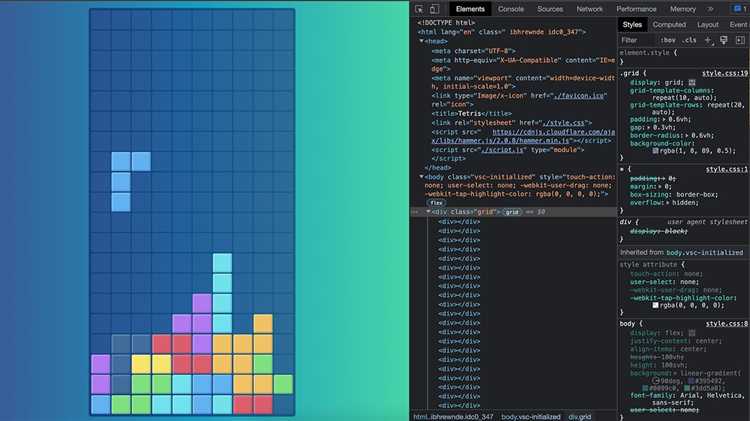
Task: Expand the margin shorthand arrow
Action: [x=659, y=187]
